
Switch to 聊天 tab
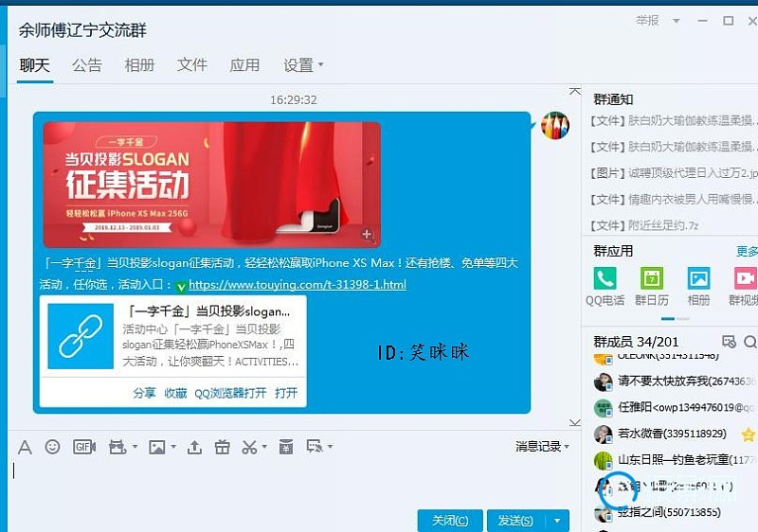point(35,65)
